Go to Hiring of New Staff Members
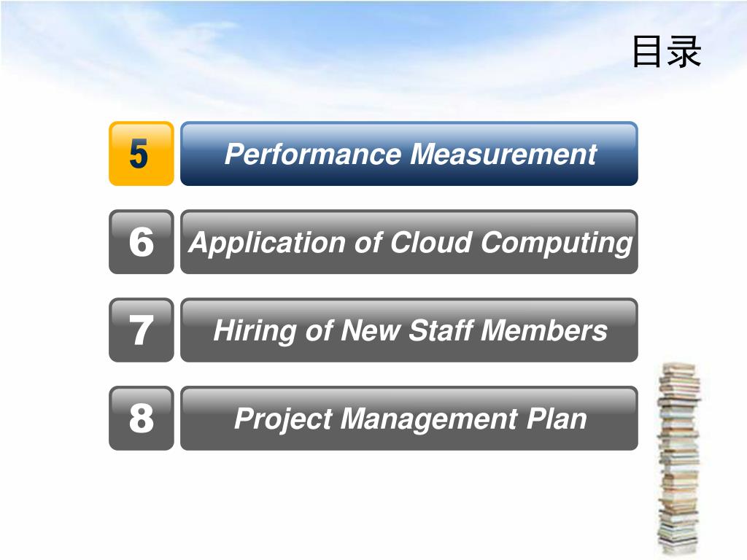Screen dimensions: 747x560 point(409,330)
